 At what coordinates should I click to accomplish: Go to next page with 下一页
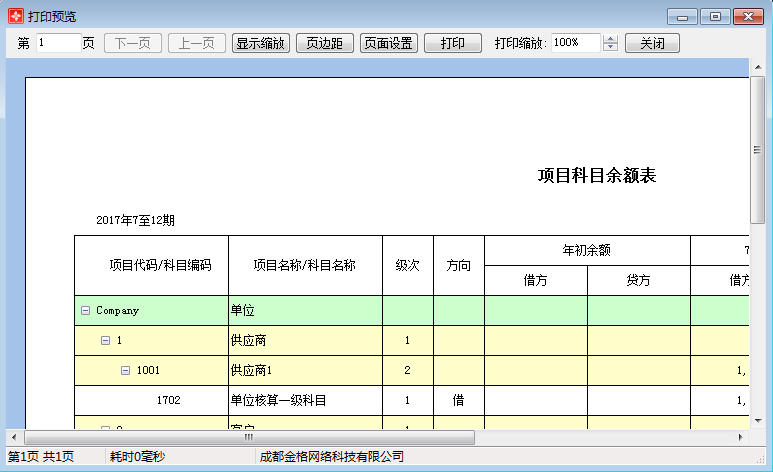tap(133, 43)
